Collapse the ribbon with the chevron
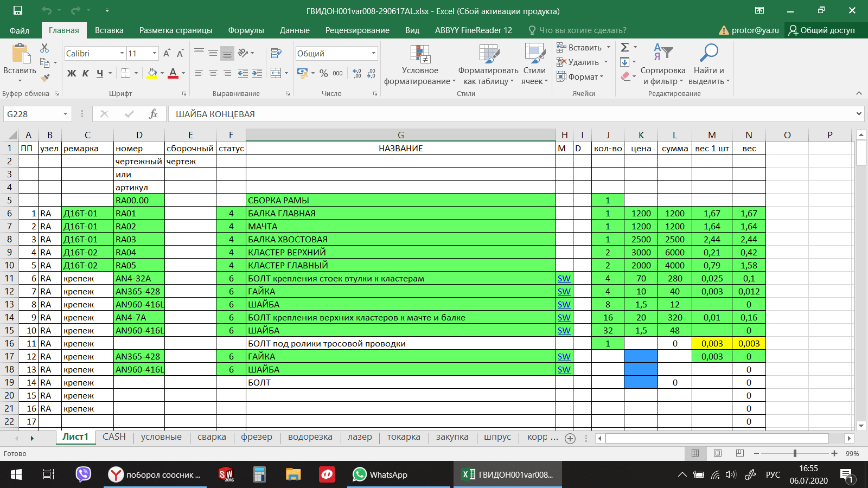Screen dimensions: 868x488 pos(859,93)
